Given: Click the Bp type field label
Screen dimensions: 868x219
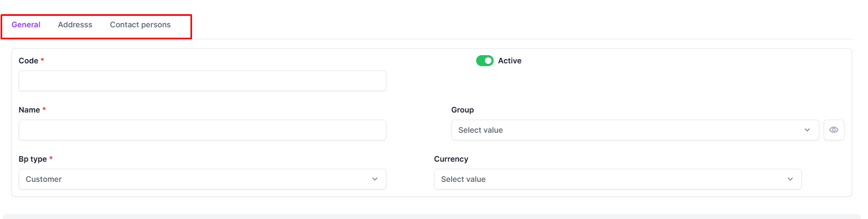Looking at the screenshot, I should [32, 159].
